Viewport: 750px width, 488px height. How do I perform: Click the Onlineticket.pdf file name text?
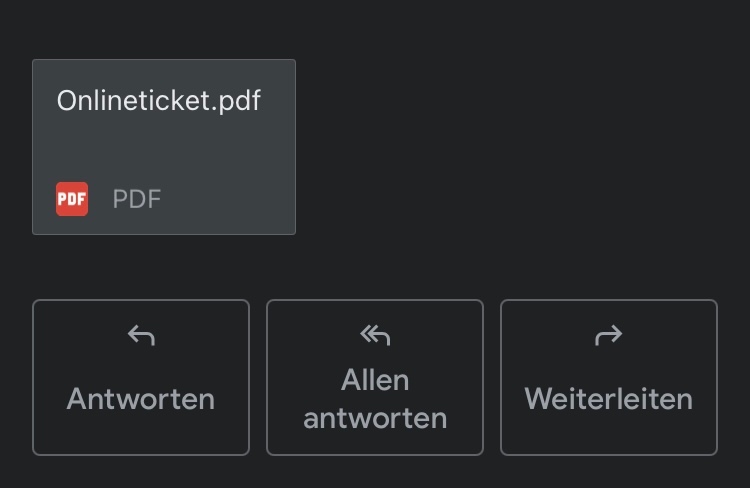(159, 101)
